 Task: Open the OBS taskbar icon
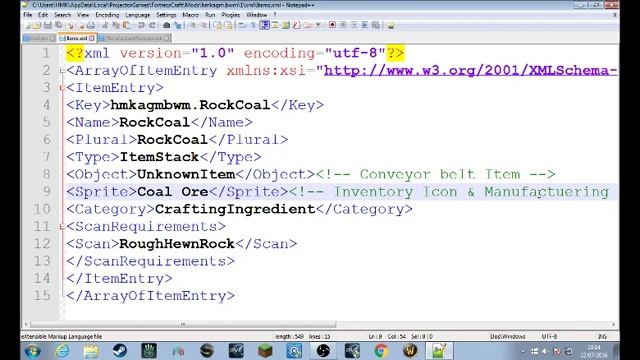point(323,351)
